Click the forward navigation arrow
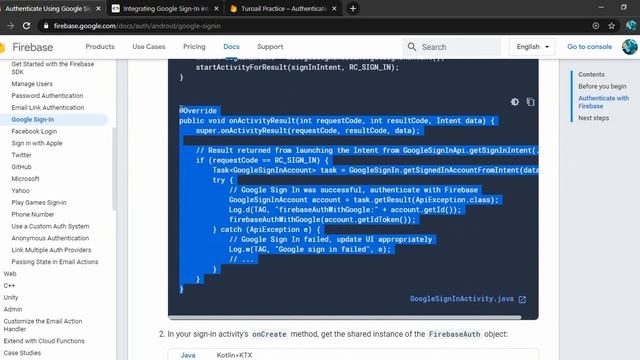The image size is (640, 360). click(x=10, y=26)
